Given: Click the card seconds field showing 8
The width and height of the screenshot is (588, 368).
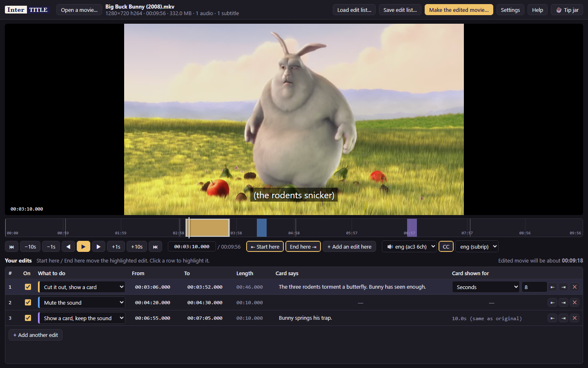Looking at the screenshot, I should click(x=534, y=287).
